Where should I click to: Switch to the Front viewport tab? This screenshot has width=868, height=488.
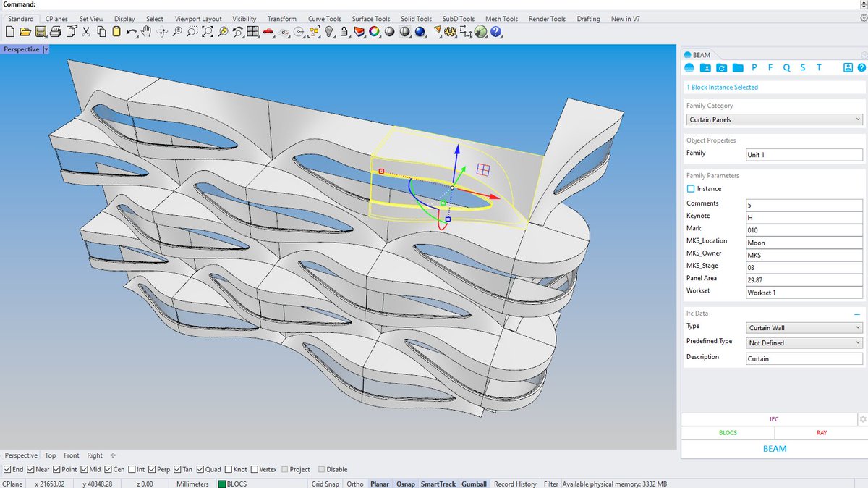pos(72,455)
